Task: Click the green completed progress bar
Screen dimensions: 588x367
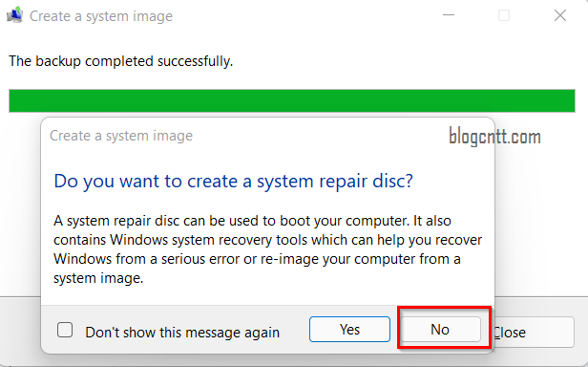Action: point(292,100)
